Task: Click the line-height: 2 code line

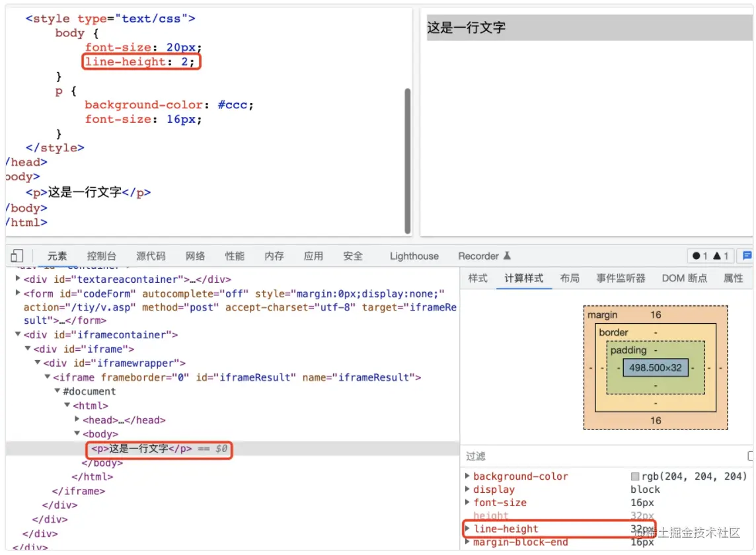Action: (x=140, y=61)
